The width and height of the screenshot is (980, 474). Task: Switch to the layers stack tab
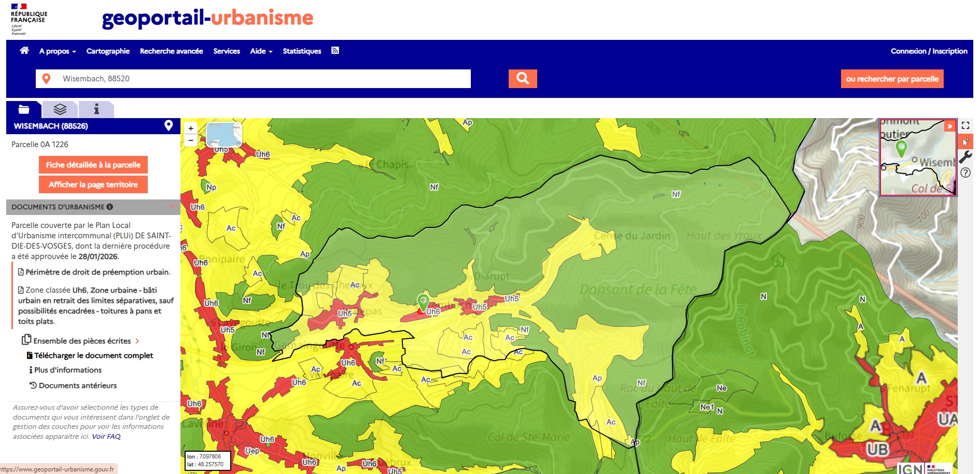(60, 109)
